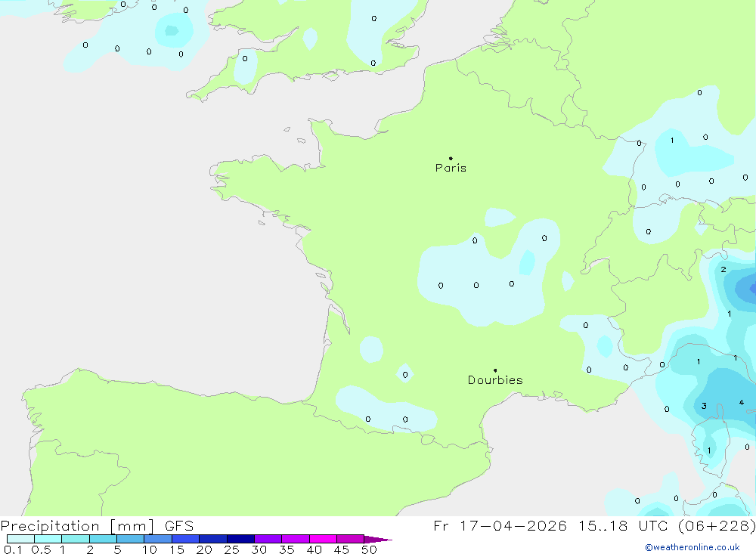Click the above-50 arrow end of the legend
This screenshot has width=756, height=554.
(377, 539)
